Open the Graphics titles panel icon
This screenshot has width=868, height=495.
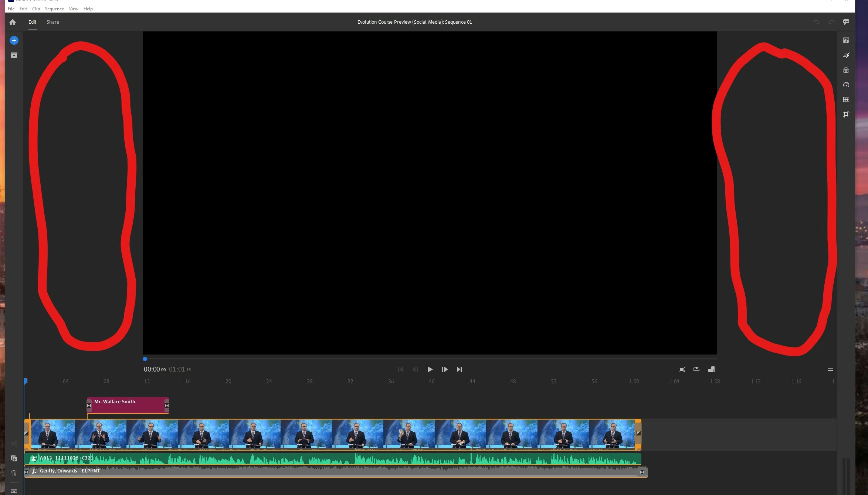click(x=846, y=40)
